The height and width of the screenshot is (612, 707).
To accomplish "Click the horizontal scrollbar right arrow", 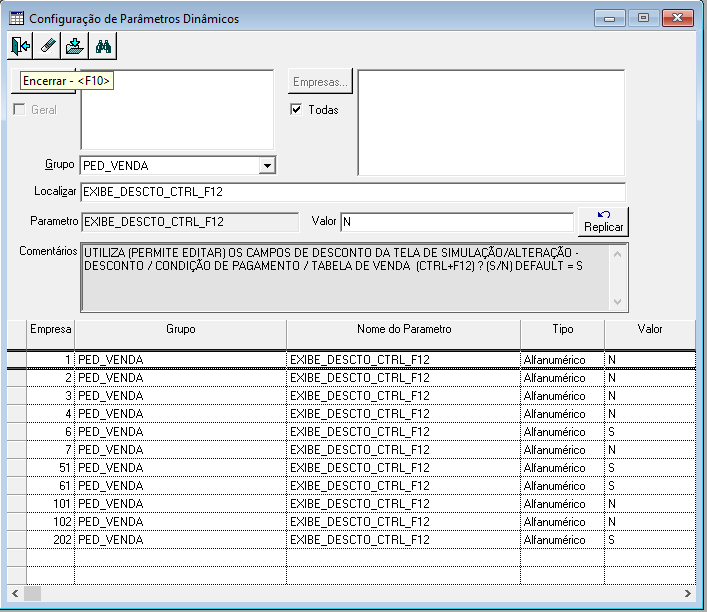I will click(x=688, y=594).
